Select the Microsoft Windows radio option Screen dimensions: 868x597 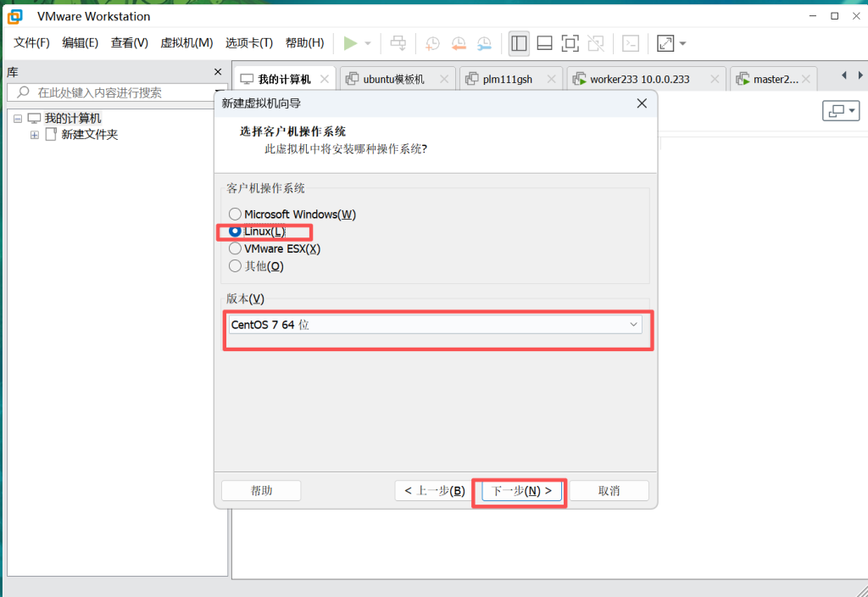point(236,215)
